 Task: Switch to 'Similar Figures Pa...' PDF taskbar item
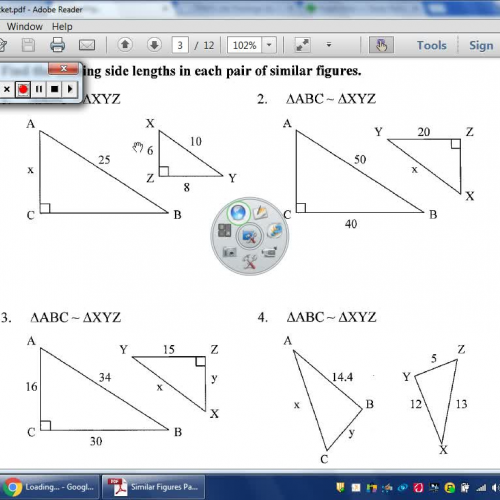153,487
